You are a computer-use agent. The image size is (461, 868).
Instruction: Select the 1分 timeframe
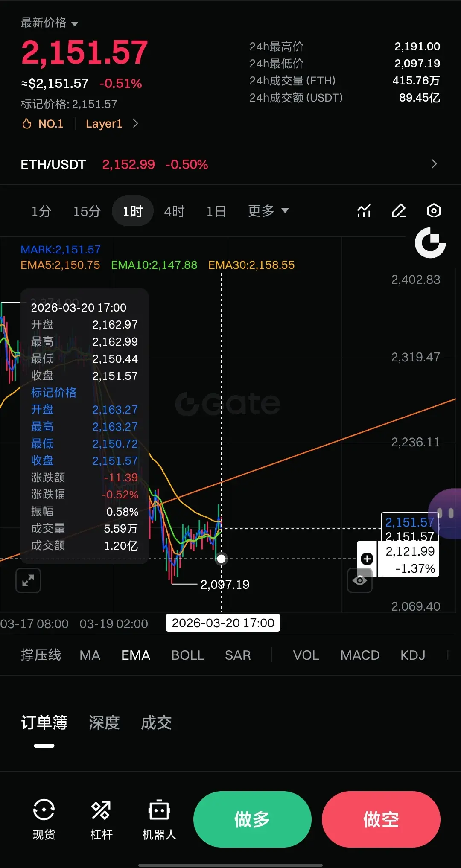41,211
